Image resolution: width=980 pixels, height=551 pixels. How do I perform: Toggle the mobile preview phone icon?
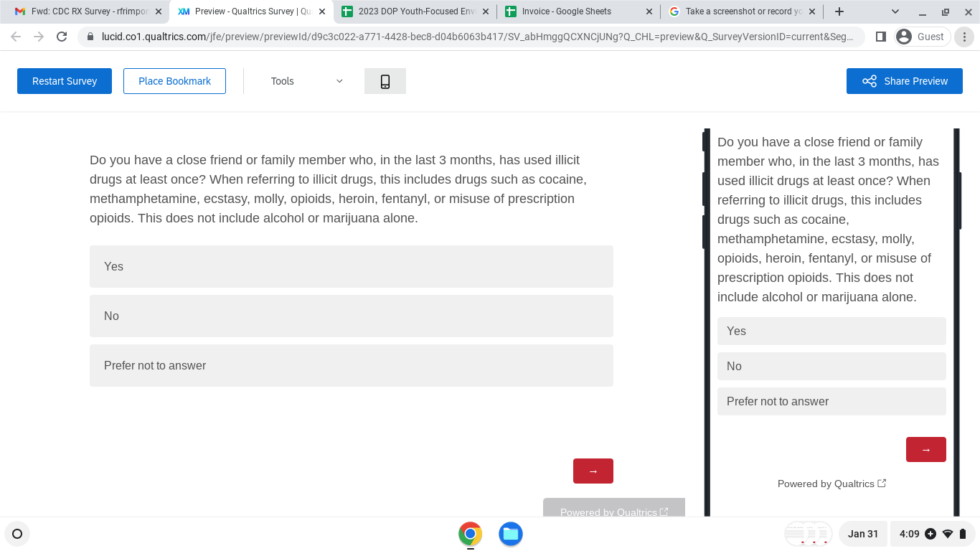coord(385,81)
